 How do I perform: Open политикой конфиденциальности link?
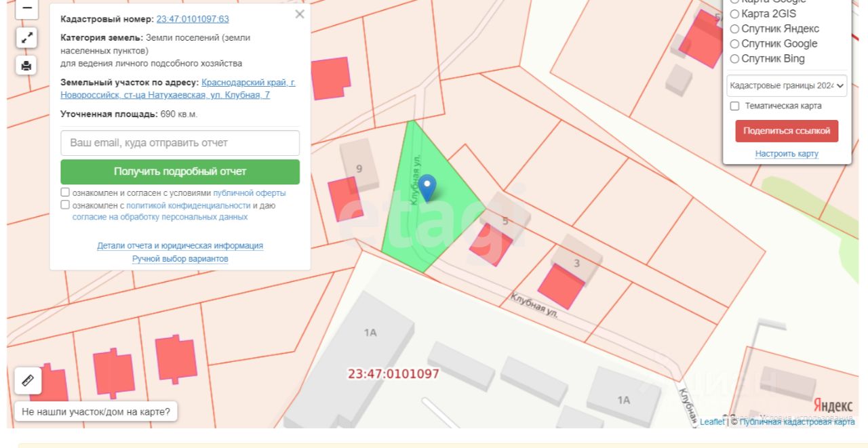(189, 205)
